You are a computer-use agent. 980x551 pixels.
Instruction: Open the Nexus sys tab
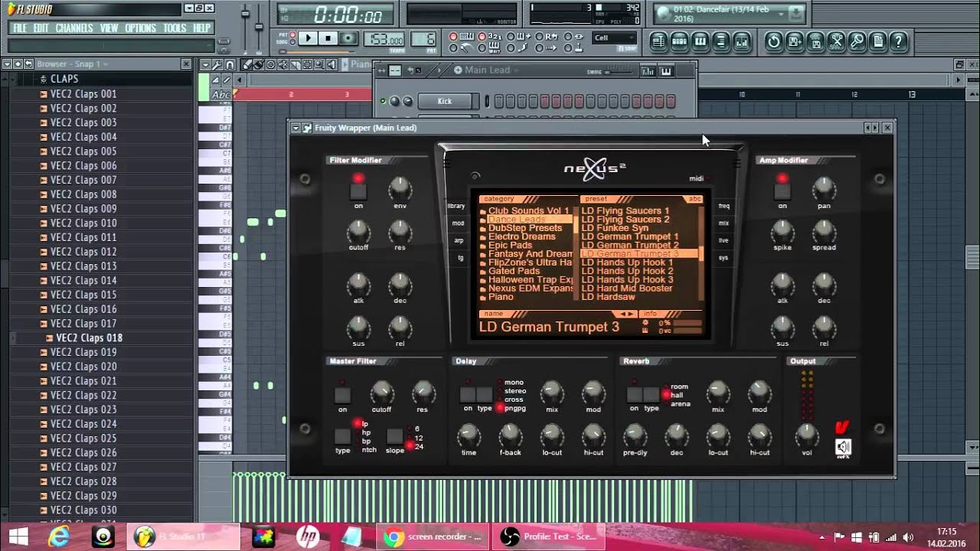(x=722, y=258)
